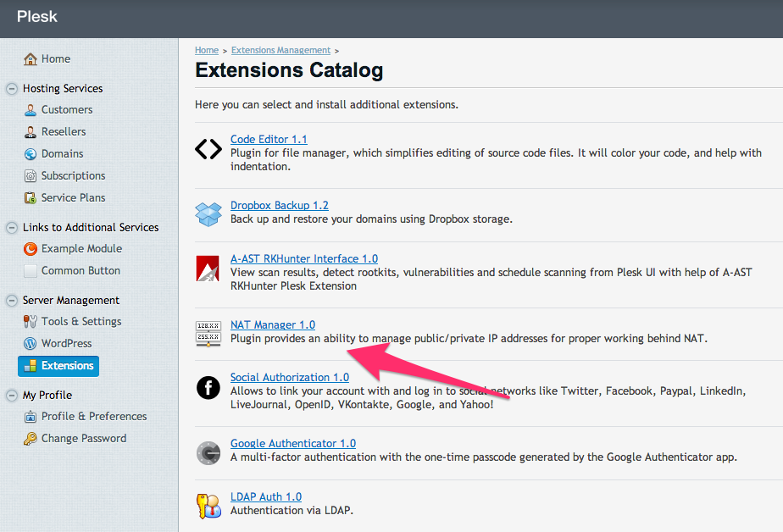Viewport: 783px width, 532px height.
Task: Collapse the Hosting Services section
Action: 12,89
